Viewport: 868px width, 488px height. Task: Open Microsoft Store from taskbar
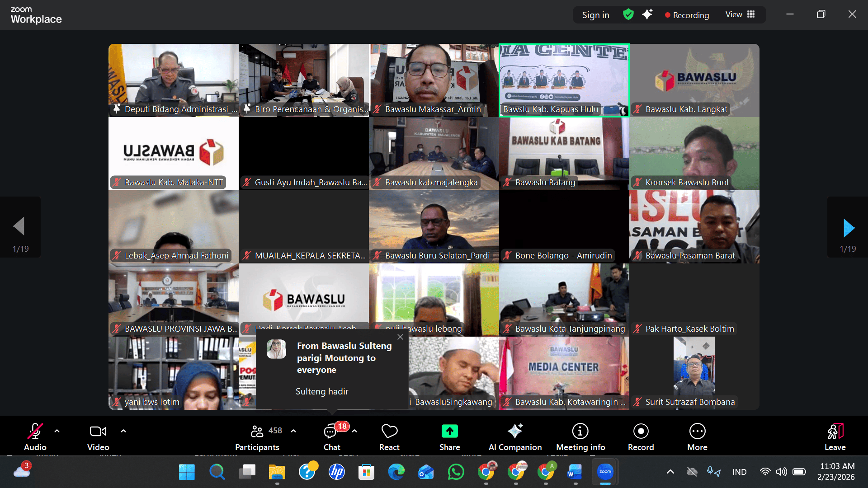pyautogui.click(x=366, y=472)
